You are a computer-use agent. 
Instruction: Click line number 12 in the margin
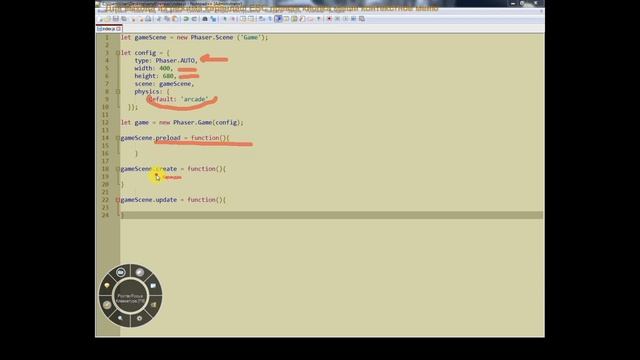(x=106, y=122)
